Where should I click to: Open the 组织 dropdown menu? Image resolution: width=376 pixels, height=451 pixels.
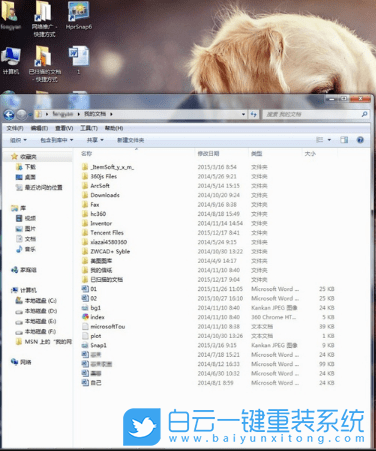point(18,140)
